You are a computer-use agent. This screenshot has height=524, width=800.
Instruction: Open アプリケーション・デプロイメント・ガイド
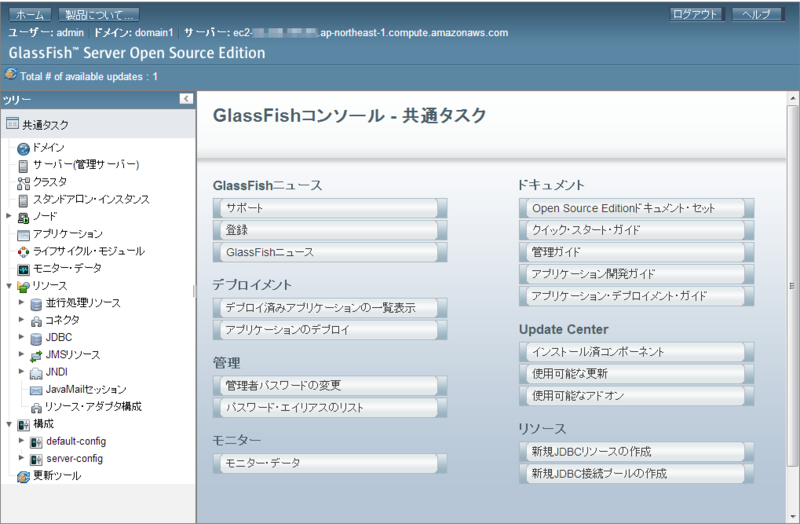636,296
